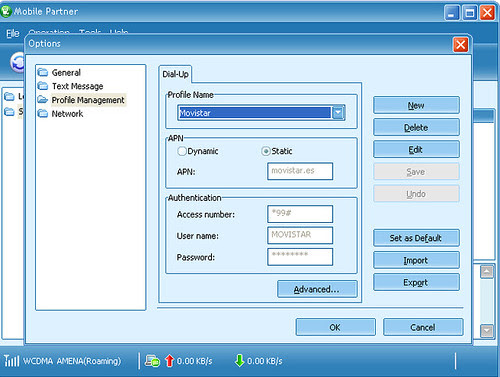Click the User name field
The image size is (500, 377).
pyautogui.click(x=300, y=235)
